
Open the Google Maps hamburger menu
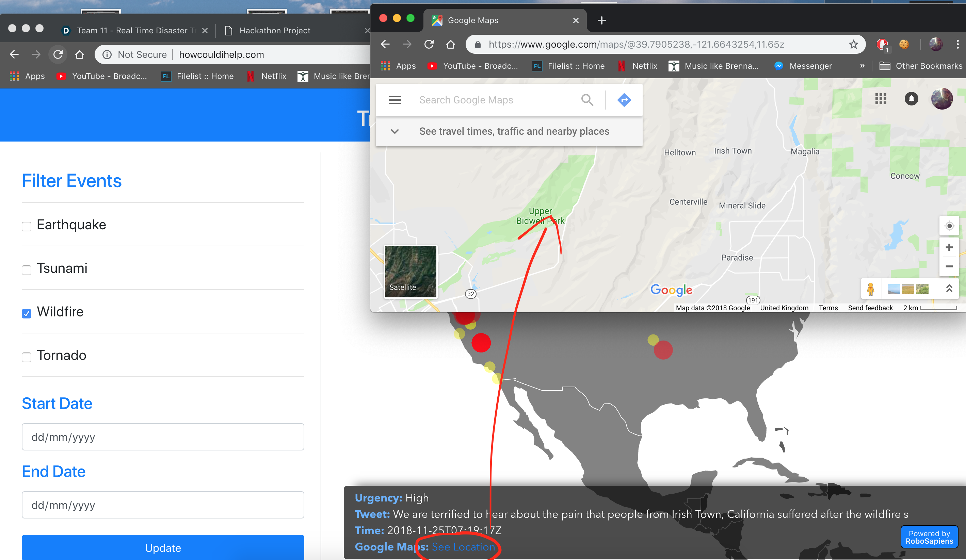(395, 100)
